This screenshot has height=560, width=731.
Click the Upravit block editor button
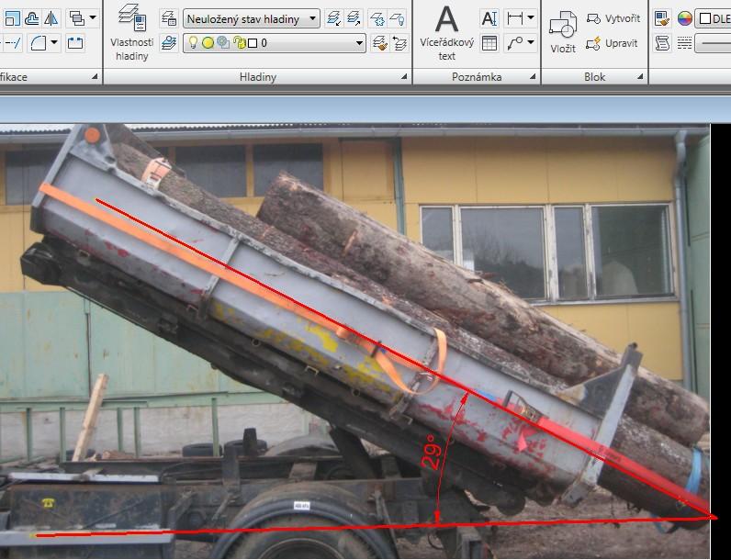[612, 43]
